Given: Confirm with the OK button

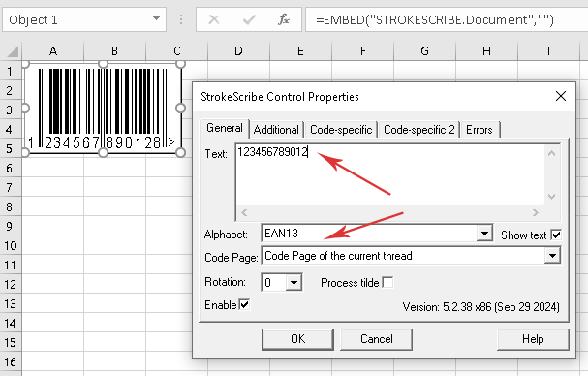Looking at the screenshot, I should click(297, 339).
